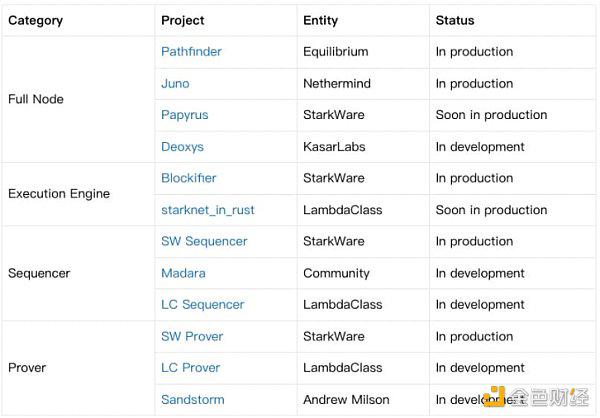The height and width of the screenshot is (418, 600).
Task: Click the SW Sequencer link
Action: tap(204, 241)
